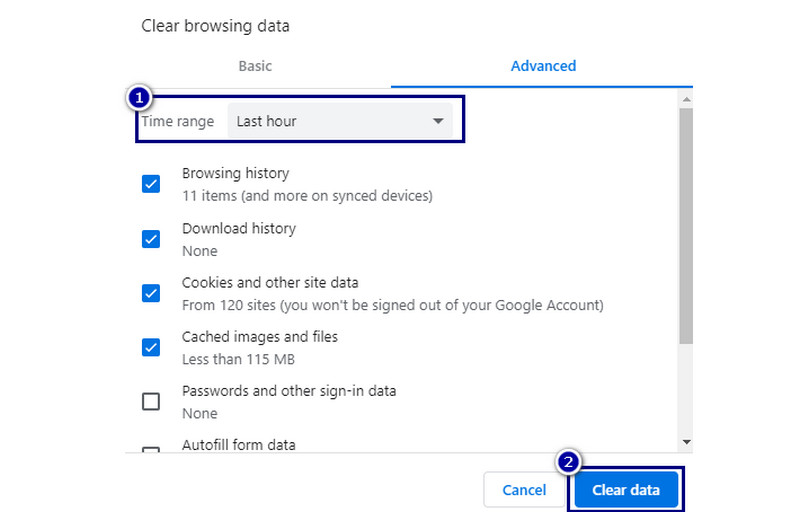
Task: Click the Time range dropdown arrow
Action: [437, 121]
